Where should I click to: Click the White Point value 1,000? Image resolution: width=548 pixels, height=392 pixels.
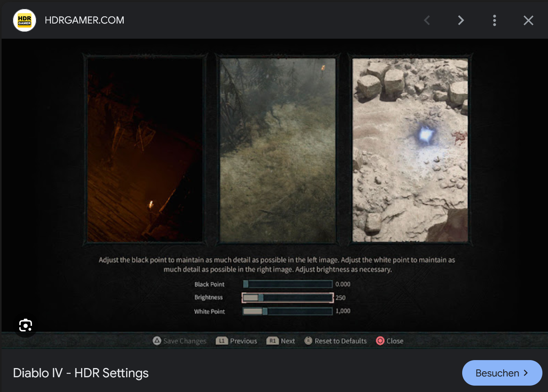(x=343, y=311)
